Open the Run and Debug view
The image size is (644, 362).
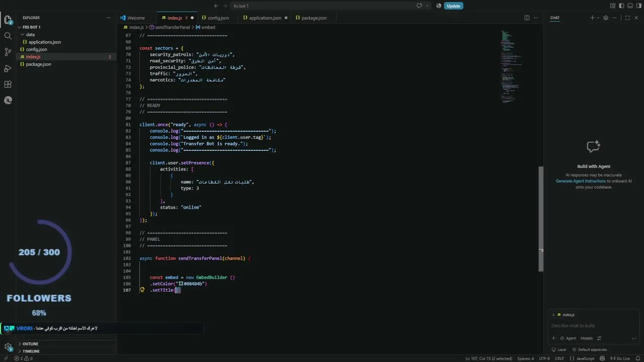tap(8, 68)
